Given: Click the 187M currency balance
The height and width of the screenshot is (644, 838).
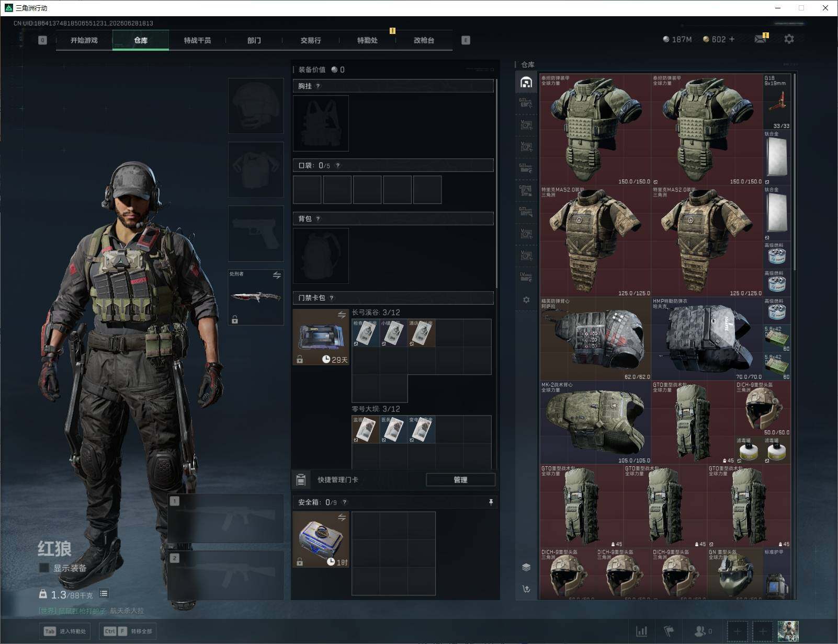Looking at the screenshot, I should click(x=677, y=39).
